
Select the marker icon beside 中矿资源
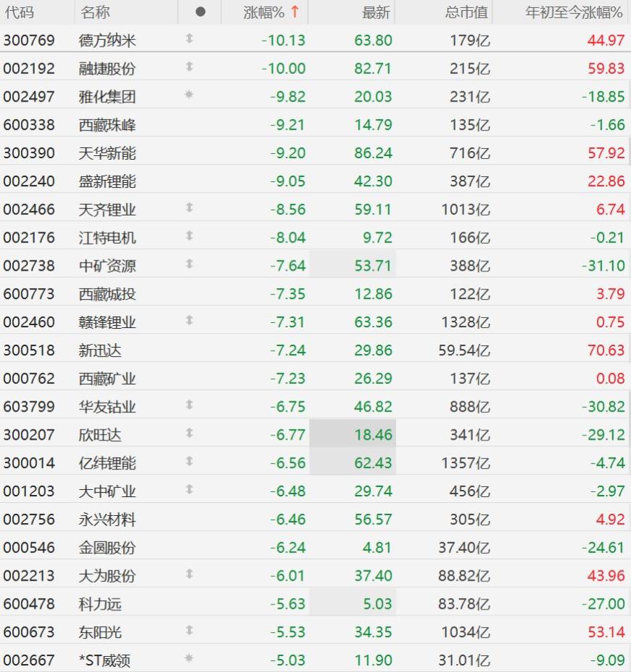189,264
